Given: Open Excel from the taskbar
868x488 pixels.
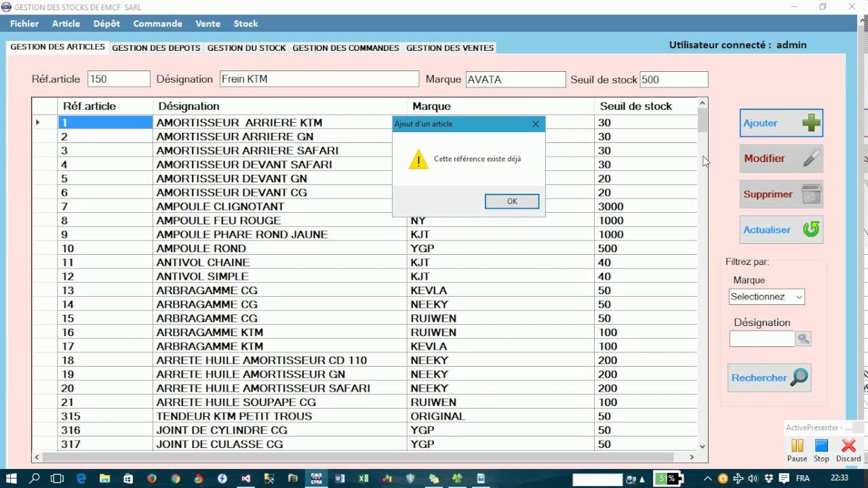Looking at the screenshot, I should (363, 479).
